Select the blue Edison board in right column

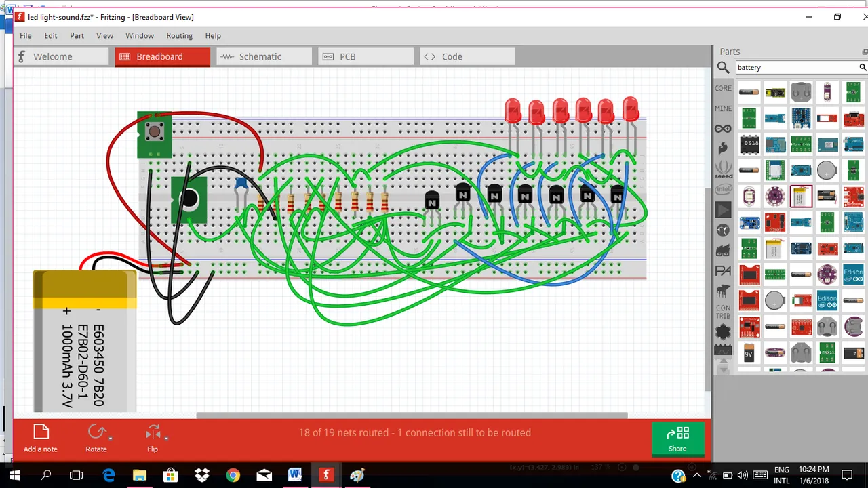(853, 274)
